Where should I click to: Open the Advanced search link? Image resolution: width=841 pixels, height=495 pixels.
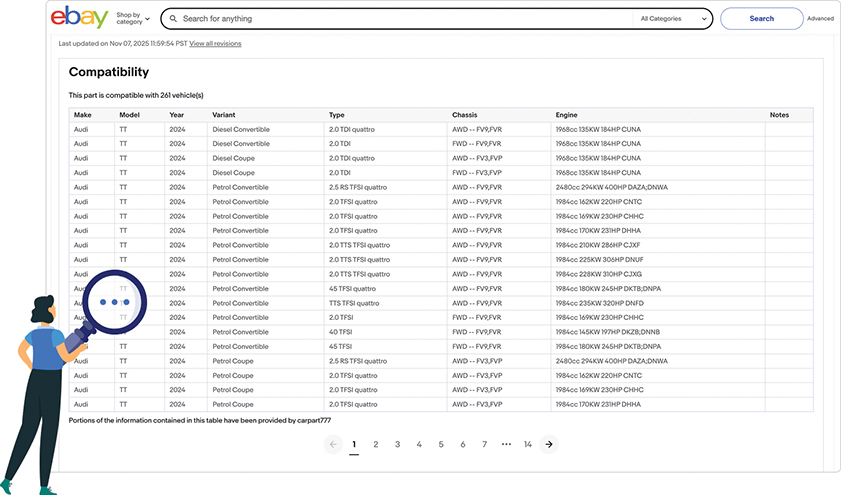point(821,19)
